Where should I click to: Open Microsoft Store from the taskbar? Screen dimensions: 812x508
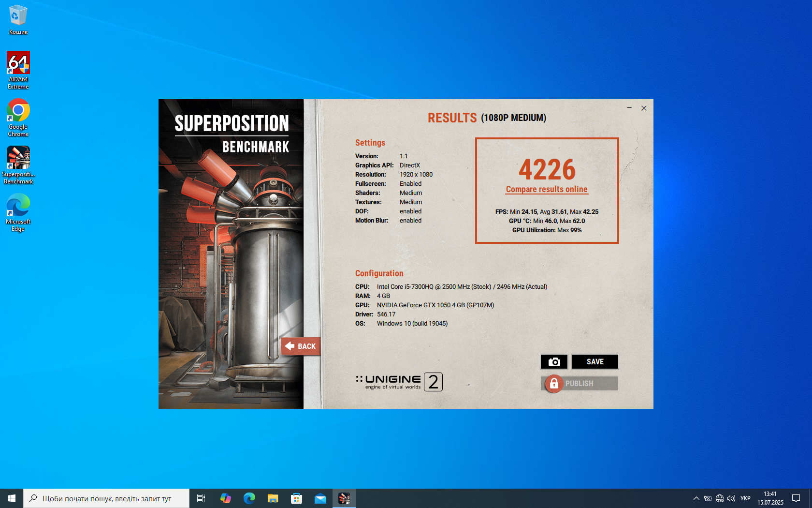297,498
